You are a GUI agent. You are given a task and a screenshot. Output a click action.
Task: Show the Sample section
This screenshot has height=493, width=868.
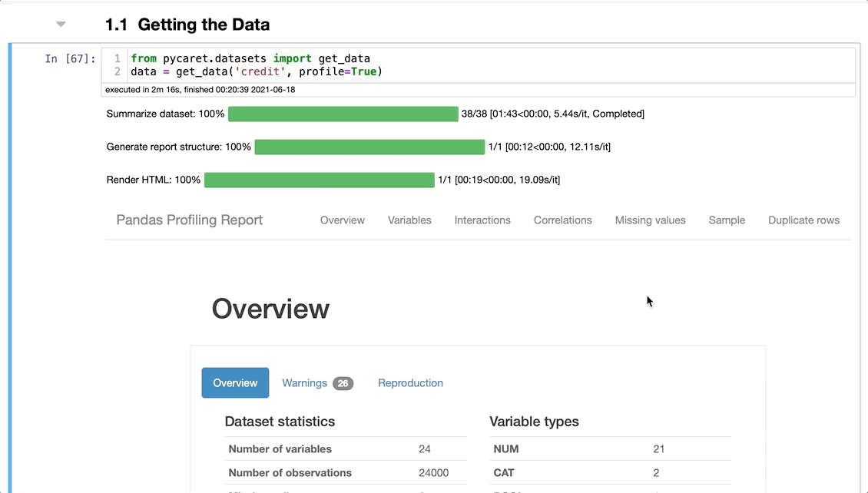(x=727, y=220)
